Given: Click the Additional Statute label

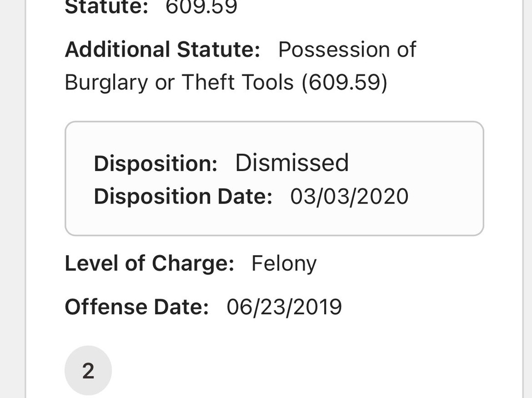Looking at the screenshot, I should click(x=162, y=50).
